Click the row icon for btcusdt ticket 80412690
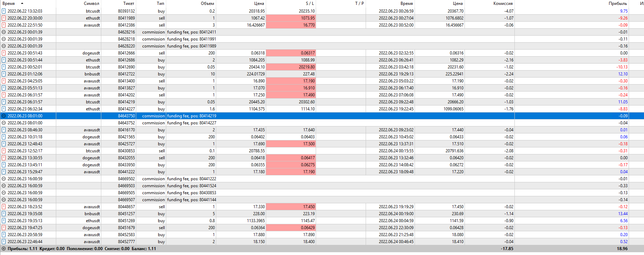Image resolution: width=644 pixels, height=255 pixels. (x=4, y=67)
